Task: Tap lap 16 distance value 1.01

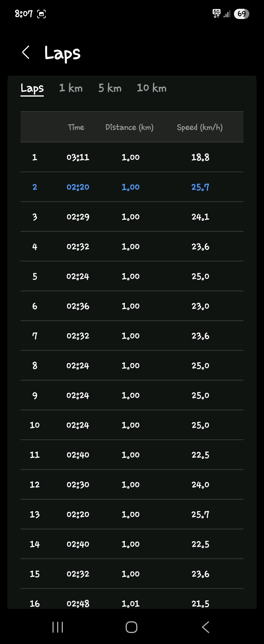Action: click(131, 604)
